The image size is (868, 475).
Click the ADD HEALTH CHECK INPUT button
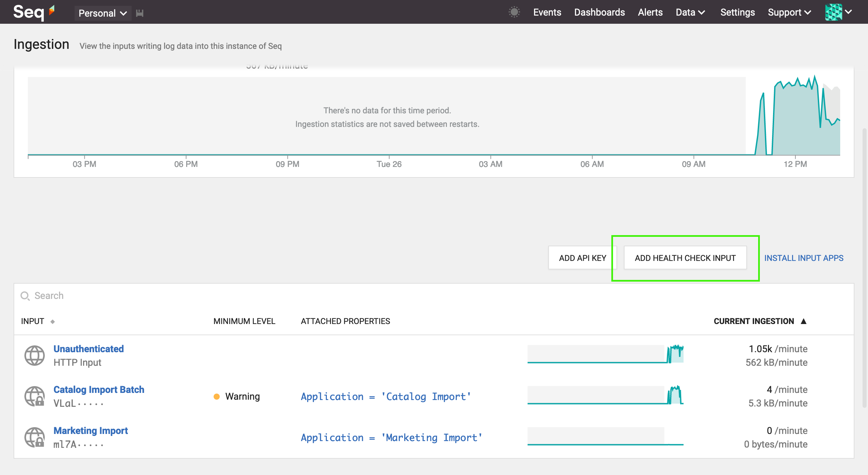tap(685, 258)
